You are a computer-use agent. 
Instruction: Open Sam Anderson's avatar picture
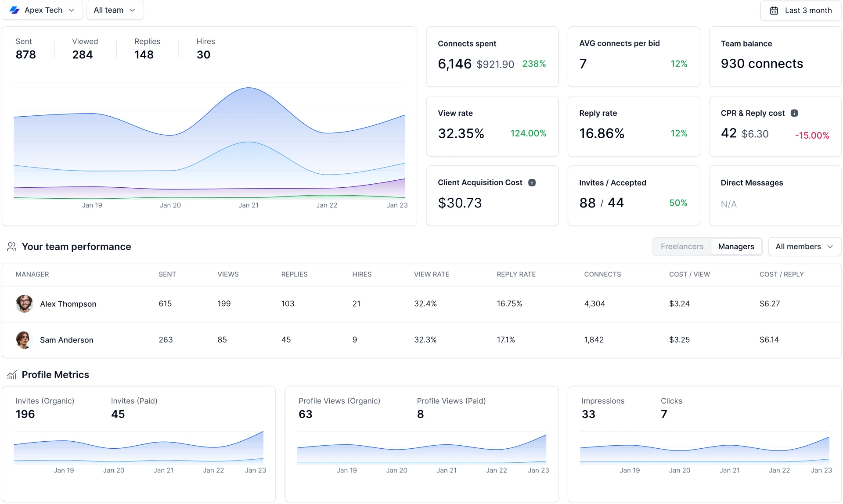click(x=25, y=340)
